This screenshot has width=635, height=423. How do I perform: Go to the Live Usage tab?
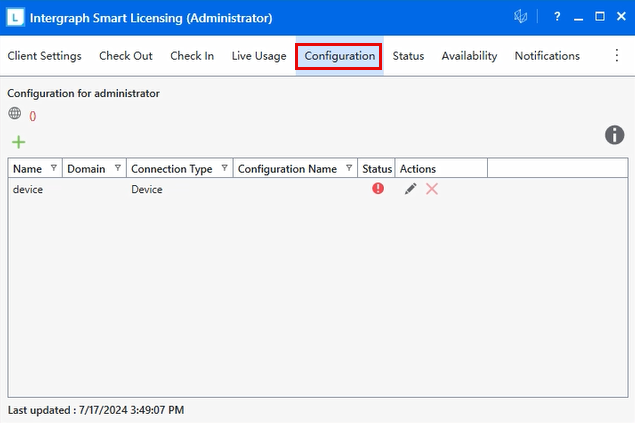(x=259, y=56)
